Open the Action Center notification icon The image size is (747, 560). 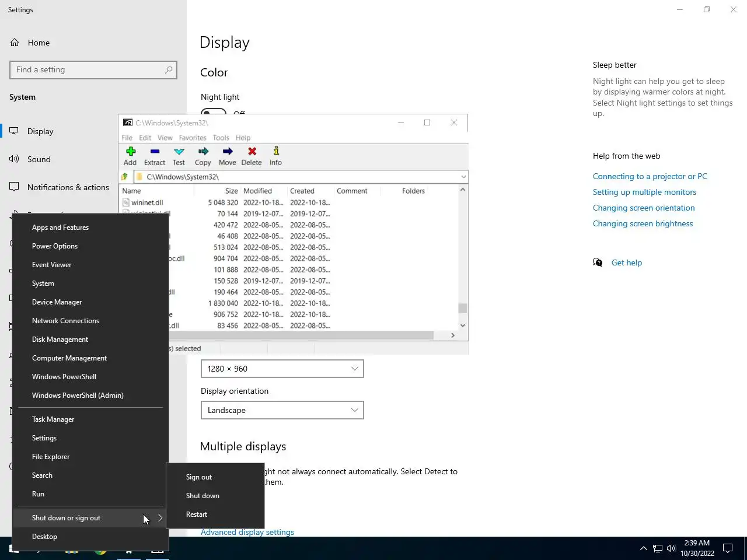(x=728, y=548)
